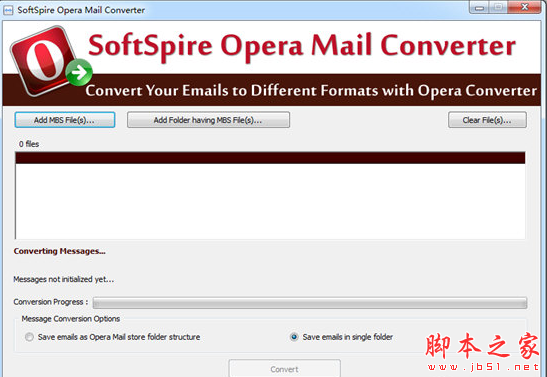Click the dark header row of file list

(270, 158)
